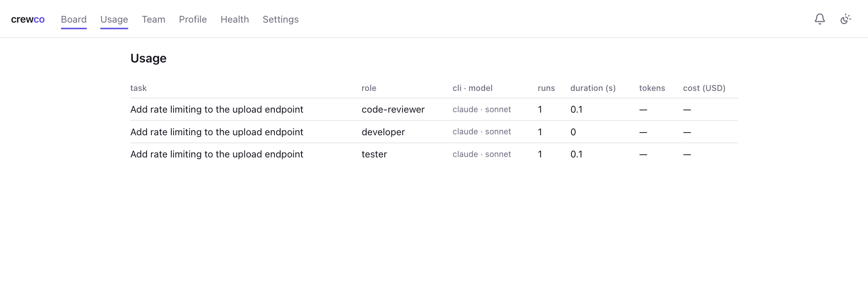This screenshot has width=868, height=285.
Task: Click duration 0.1 in tester row
Action: 576,154
